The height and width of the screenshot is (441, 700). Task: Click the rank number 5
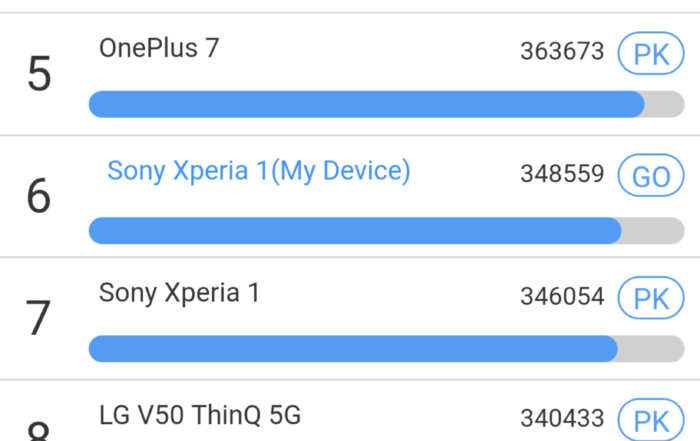(x=39, y=75)
